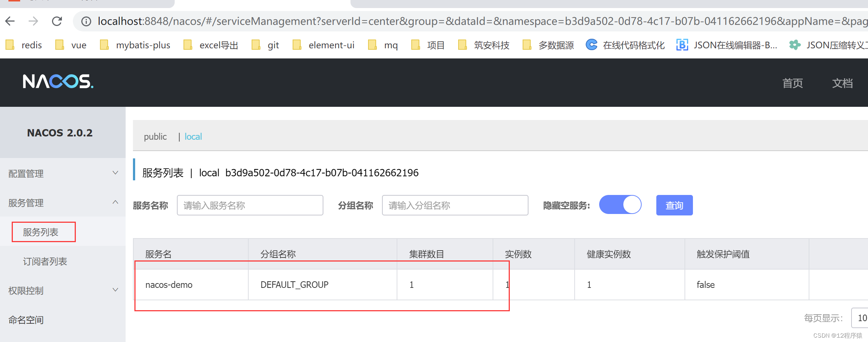Click the 分组名称 input field
868x342 pixels.
coord(455,205)
